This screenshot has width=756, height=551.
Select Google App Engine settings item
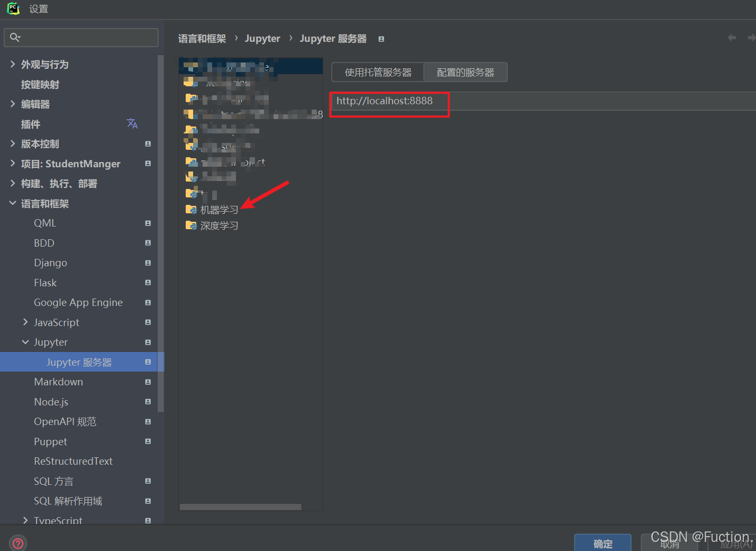tap(78, 303)
